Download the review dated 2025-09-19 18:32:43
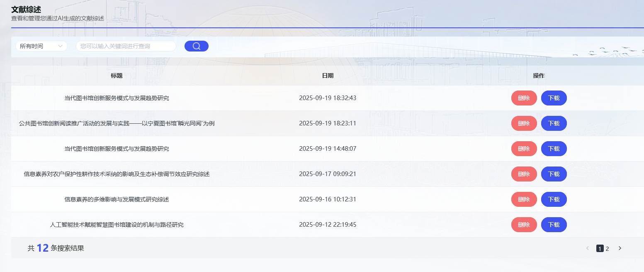 coord(554,98)
